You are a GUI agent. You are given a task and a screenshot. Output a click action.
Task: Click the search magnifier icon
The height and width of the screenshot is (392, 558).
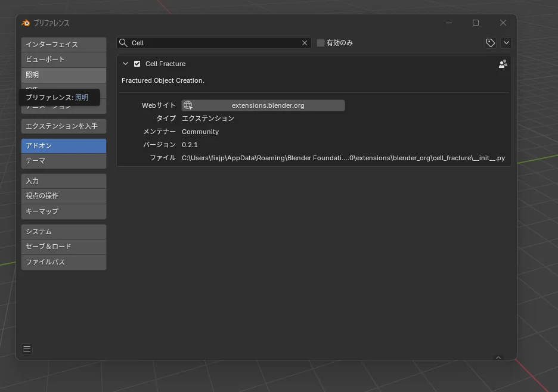[123, 43]
